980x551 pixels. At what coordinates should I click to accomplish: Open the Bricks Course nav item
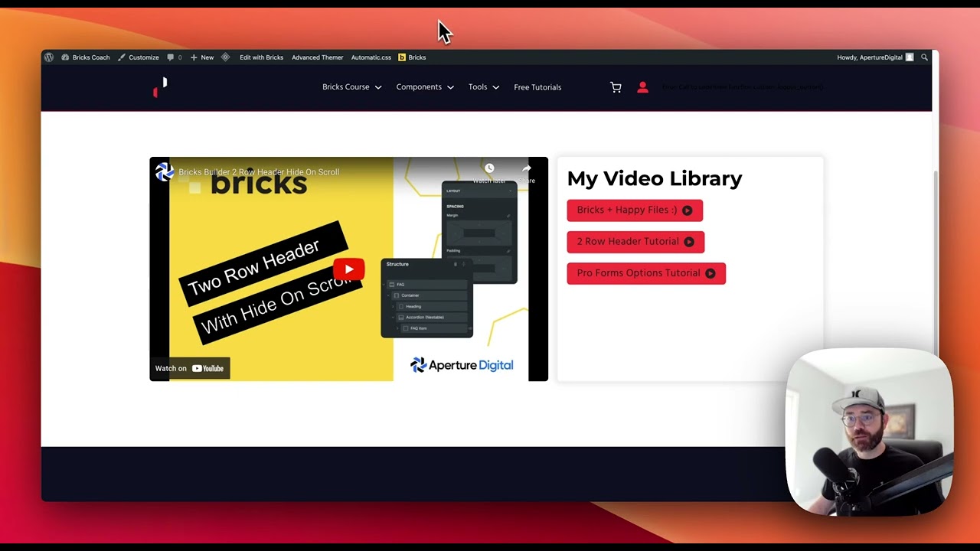pyautogui.click(x=346, y=87)
